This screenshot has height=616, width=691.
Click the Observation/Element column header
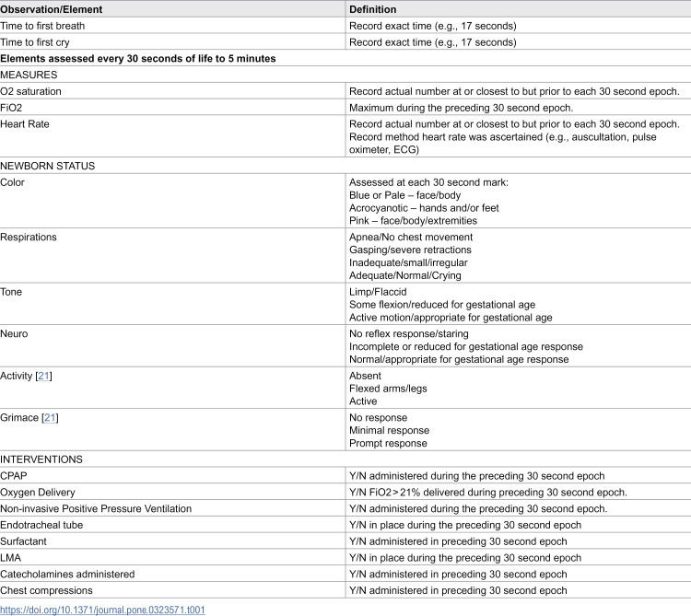pyautogui.click(x=51, y=9)
